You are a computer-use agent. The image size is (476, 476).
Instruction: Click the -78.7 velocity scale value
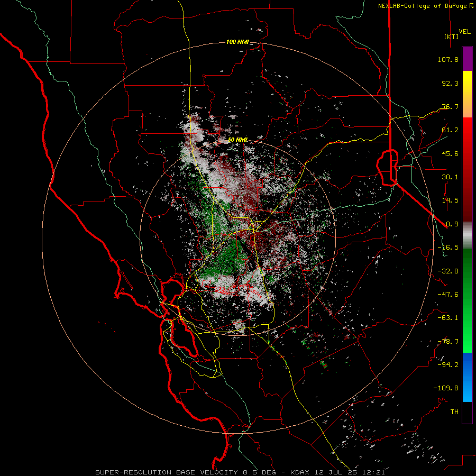coord(448,342)
